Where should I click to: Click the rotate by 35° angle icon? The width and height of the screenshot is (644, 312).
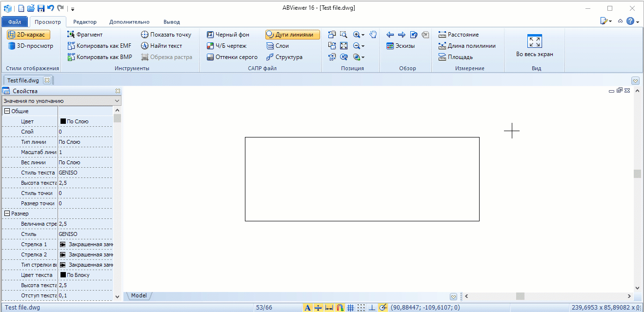coord(332,57)
